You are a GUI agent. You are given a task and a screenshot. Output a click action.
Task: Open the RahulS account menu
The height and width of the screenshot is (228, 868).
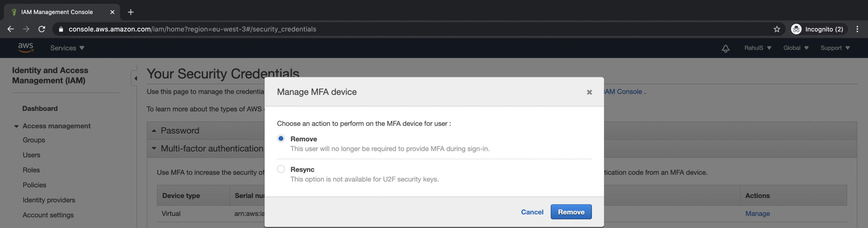click(757, 48)
